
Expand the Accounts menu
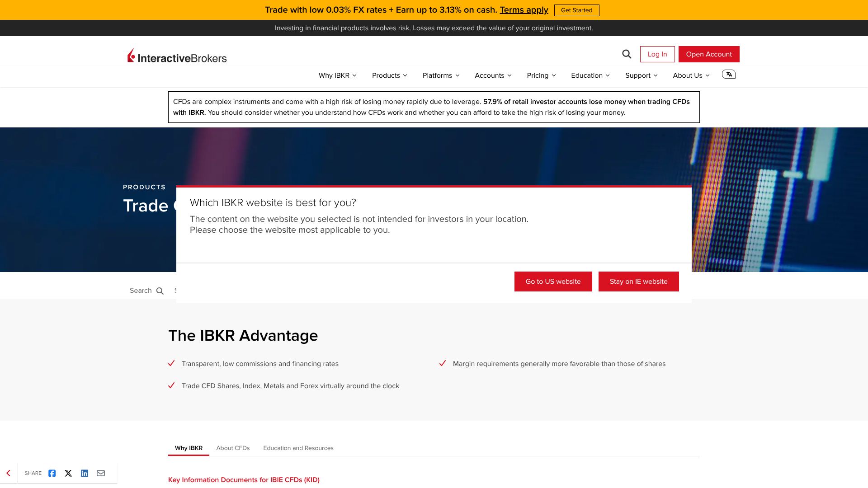click(x=493, y=75)
